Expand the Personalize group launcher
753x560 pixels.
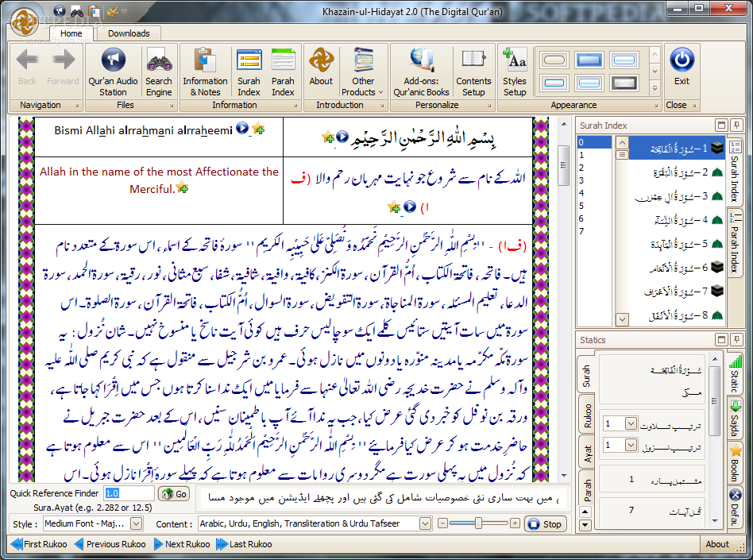[489, 106]
